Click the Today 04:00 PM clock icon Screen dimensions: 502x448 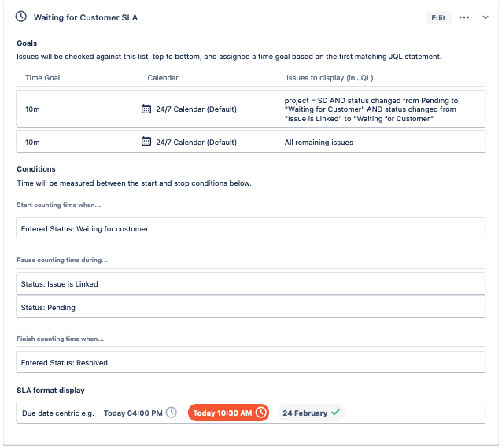pyautogui.click(x=172, y=413)
